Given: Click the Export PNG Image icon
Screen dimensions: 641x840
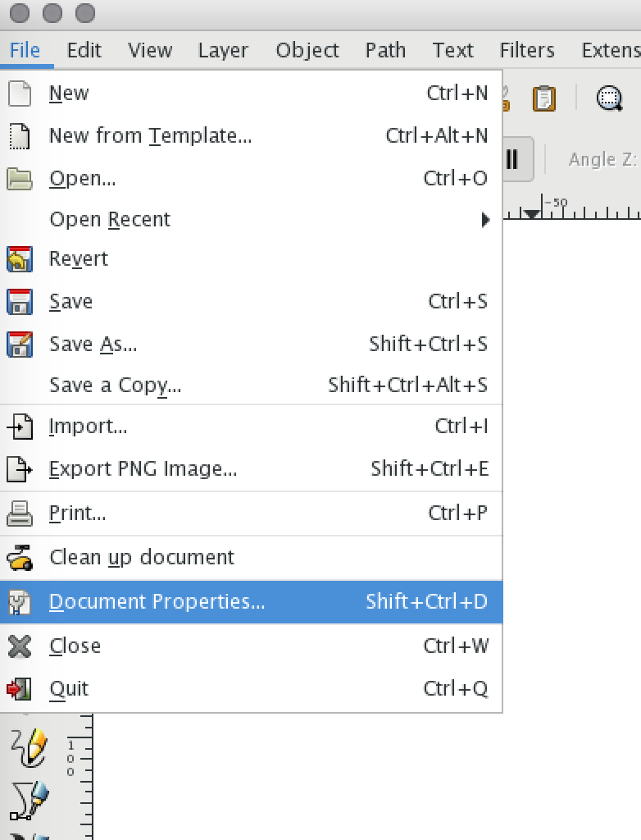Looking at the screenshot, I should [x=19, y=469].
